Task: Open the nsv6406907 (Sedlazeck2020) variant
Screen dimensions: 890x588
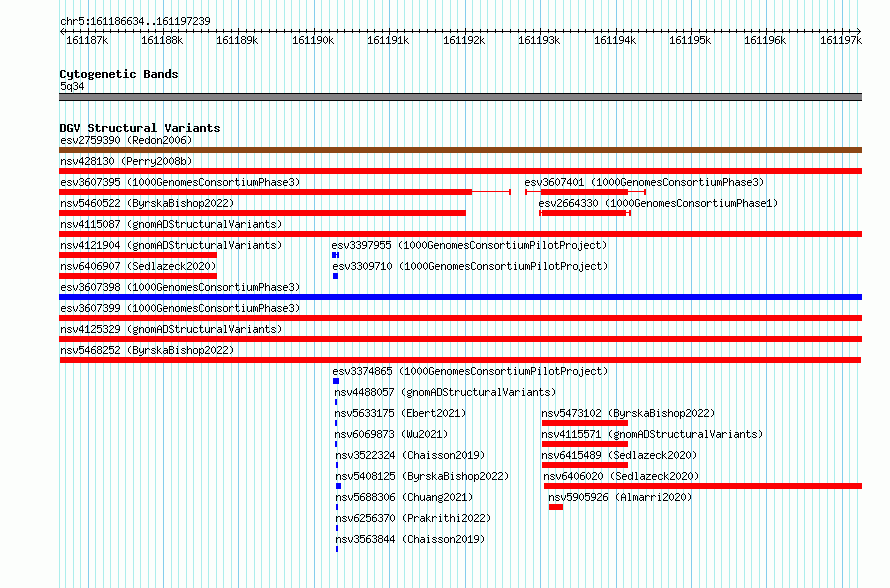Action: pyautogui.click(x=138, y=266)
